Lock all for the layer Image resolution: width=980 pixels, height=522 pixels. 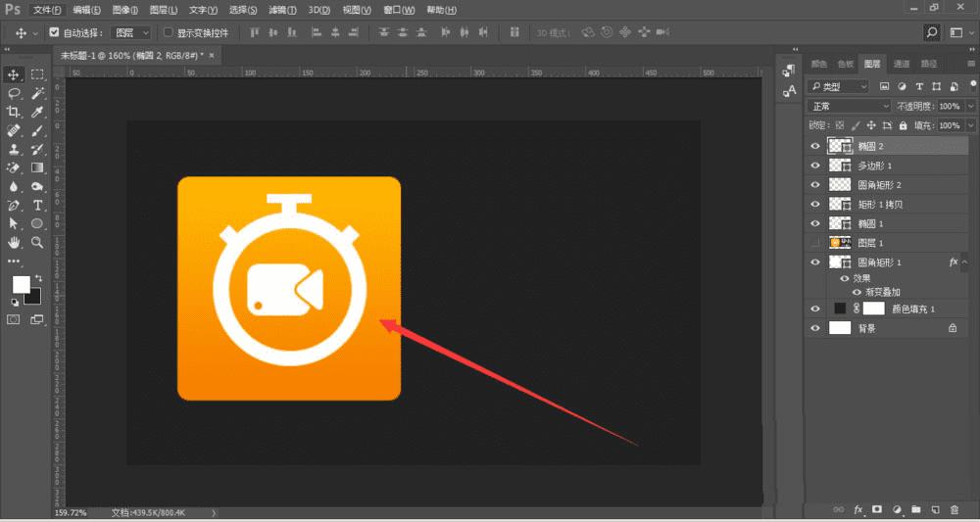click(903, 125)
